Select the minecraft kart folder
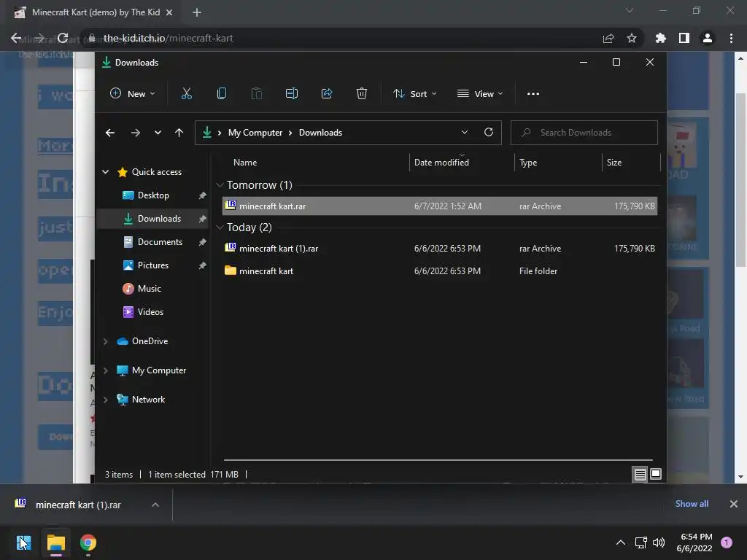 440,271
